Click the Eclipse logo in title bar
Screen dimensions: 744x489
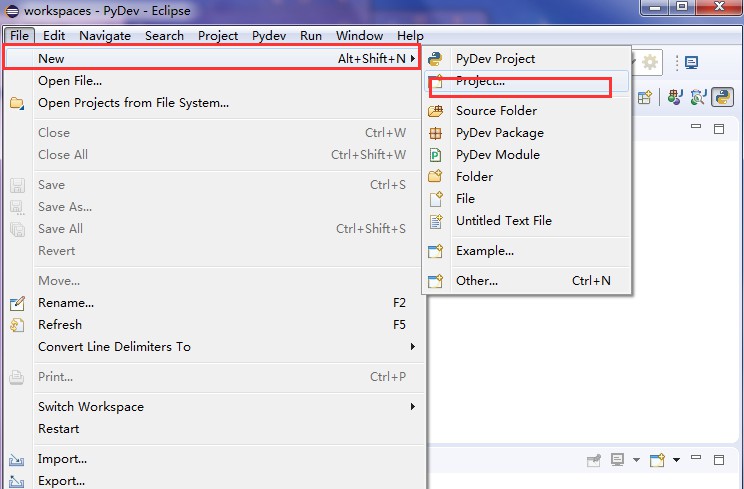(x=12, y=11)
